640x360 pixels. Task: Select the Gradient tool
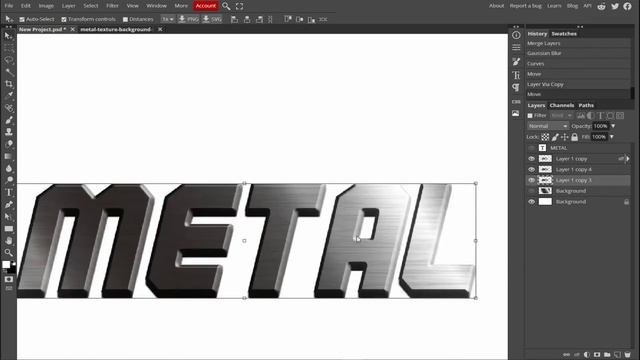pyautogui.click(x=9, y=156)
